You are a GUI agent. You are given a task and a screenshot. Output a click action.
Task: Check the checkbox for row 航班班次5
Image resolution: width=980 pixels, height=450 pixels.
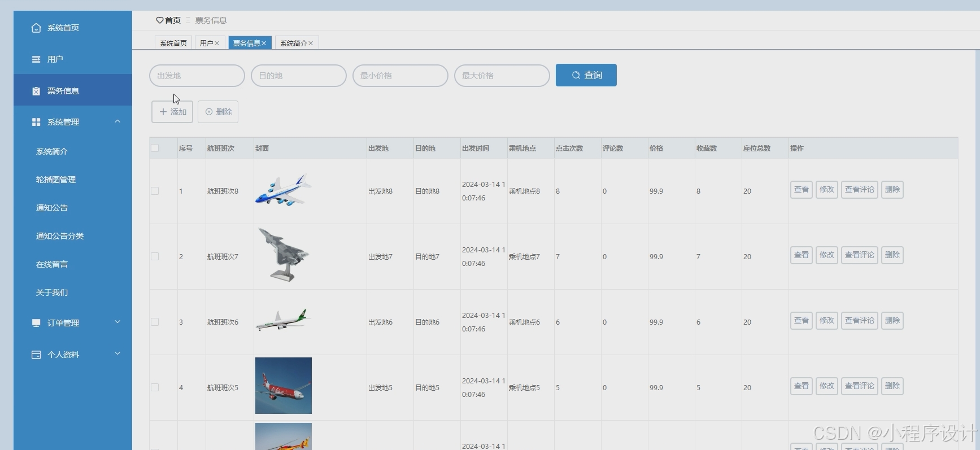(x=155, y=387)
